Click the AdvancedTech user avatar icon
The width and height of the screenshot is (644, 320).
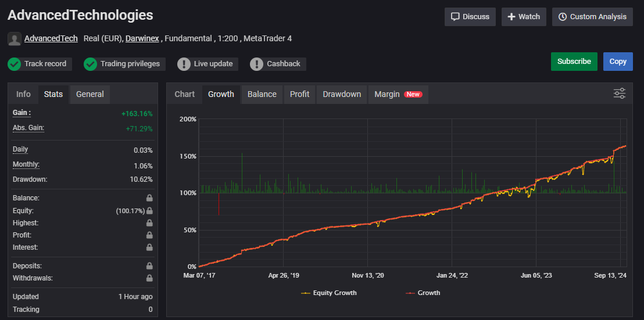[15, 39]
